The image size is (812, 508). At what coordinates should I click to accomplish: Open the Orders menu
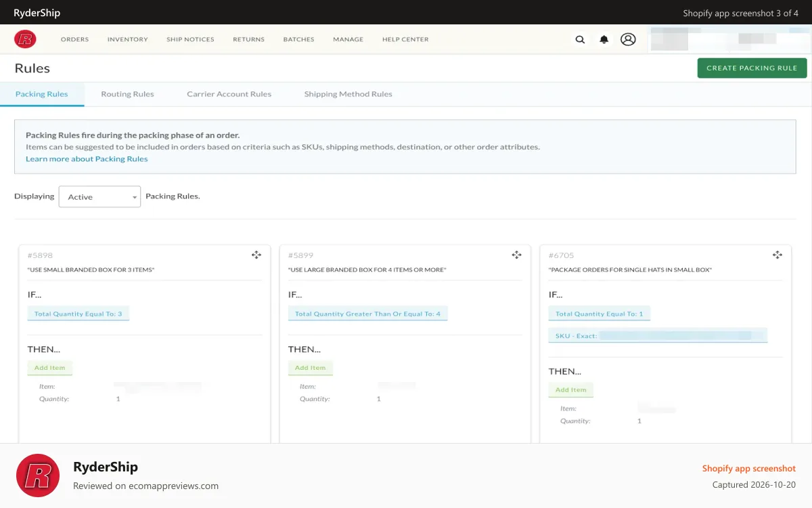point(74,39)
